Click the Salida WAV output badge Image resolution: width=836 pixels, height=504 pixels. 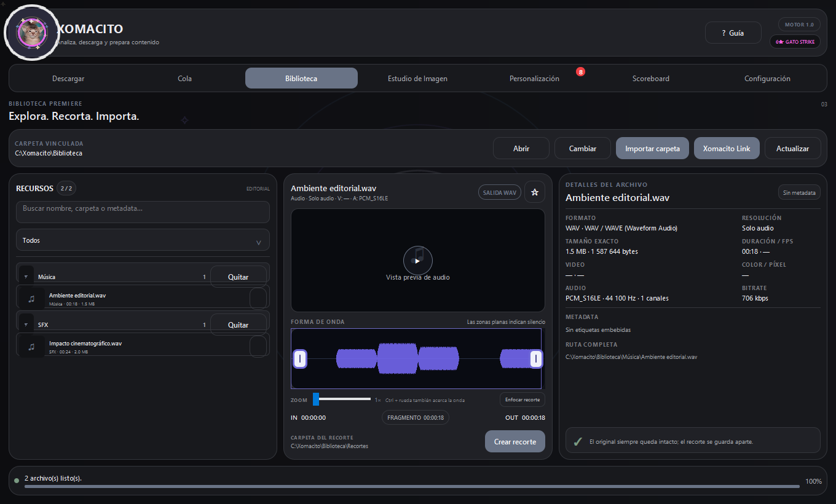pyautogui.click(x=500, y=192)
